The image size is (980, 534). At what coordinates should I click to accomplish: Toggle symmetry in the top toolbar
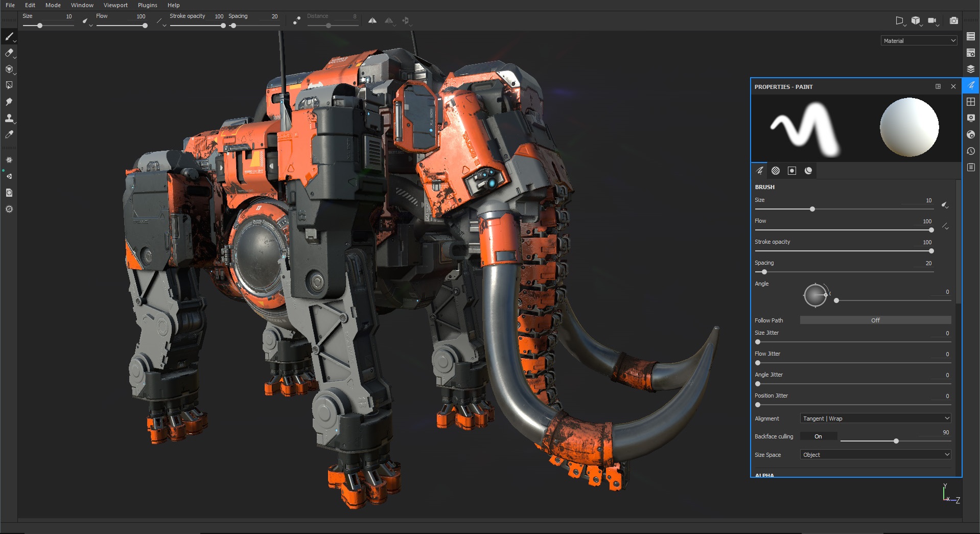pyautogui.click(x=372, y=20)
